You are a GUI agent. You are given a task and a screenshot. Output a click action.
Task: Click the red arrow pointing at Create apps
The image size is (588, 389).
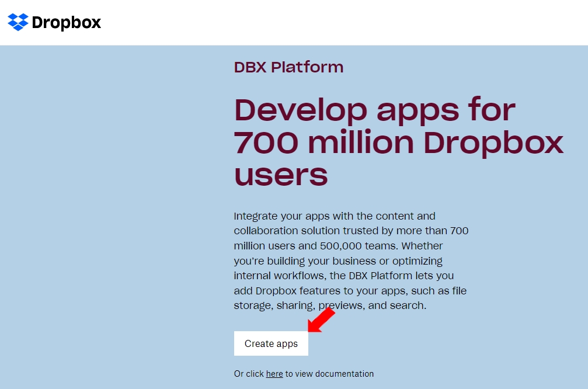click(x=322, y=320)
